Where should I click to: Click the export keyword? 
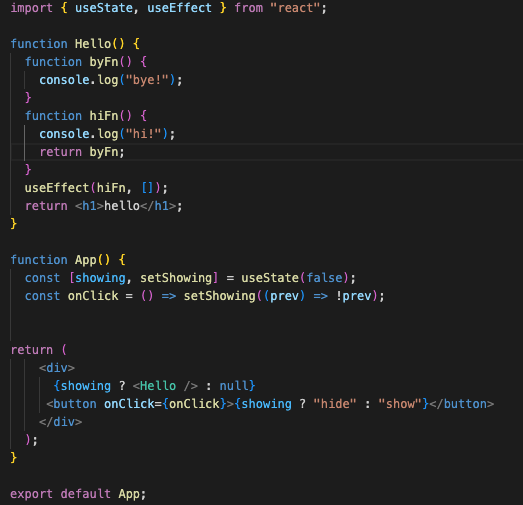[x=31, y=494]
